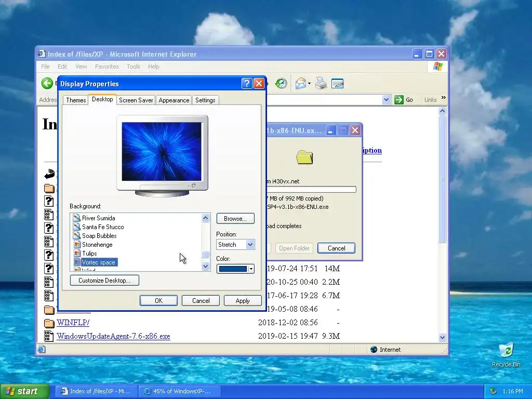Click the Print toolbar icon
This screenshot has width=532, height=399.
pos(321,83)
